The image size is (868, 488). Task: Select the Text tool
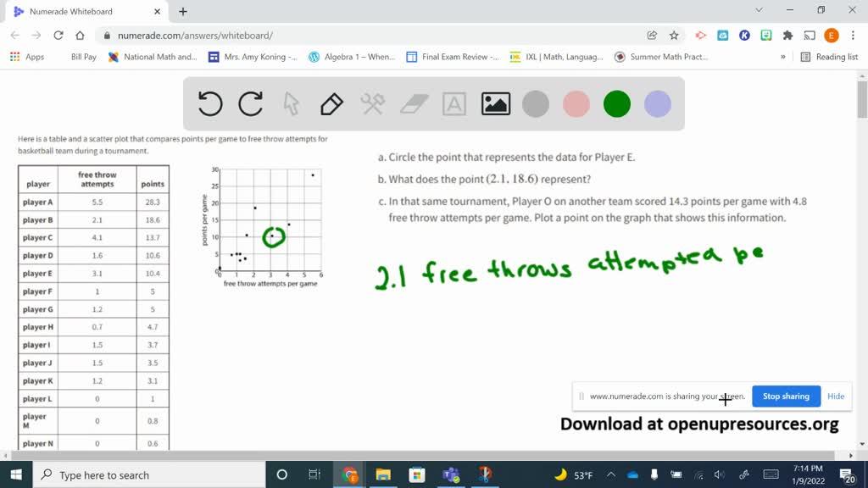(x=454, y=103)
